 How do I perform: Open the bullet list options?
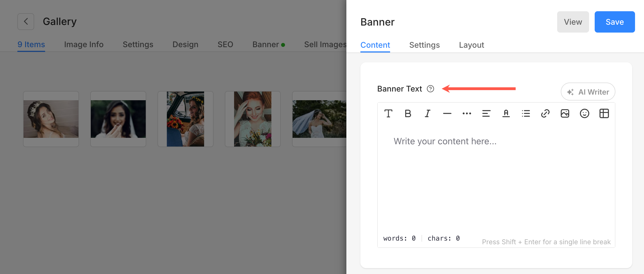click(x=526, y=114)
